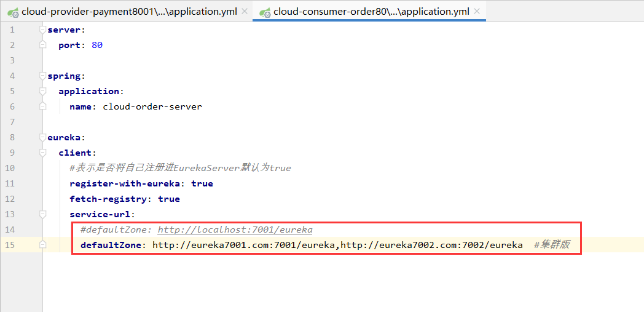Click the cloud-consumer-order80 tab file icon

tap(265, 12)
